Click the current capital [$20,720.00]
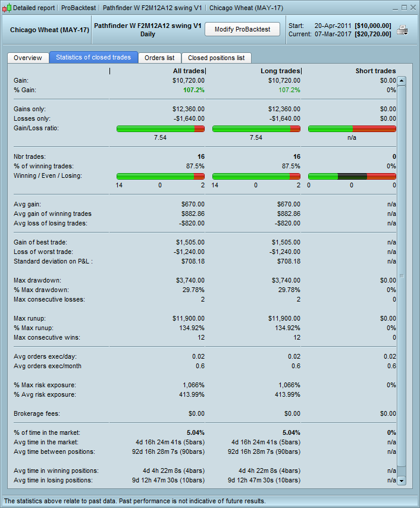 (372, 34)
